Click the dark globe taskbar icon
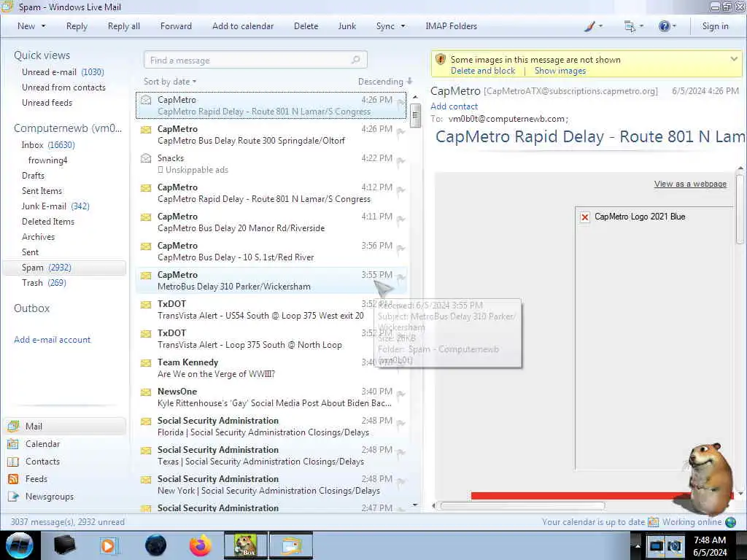 pyautogui.click(x=155, y=545)
